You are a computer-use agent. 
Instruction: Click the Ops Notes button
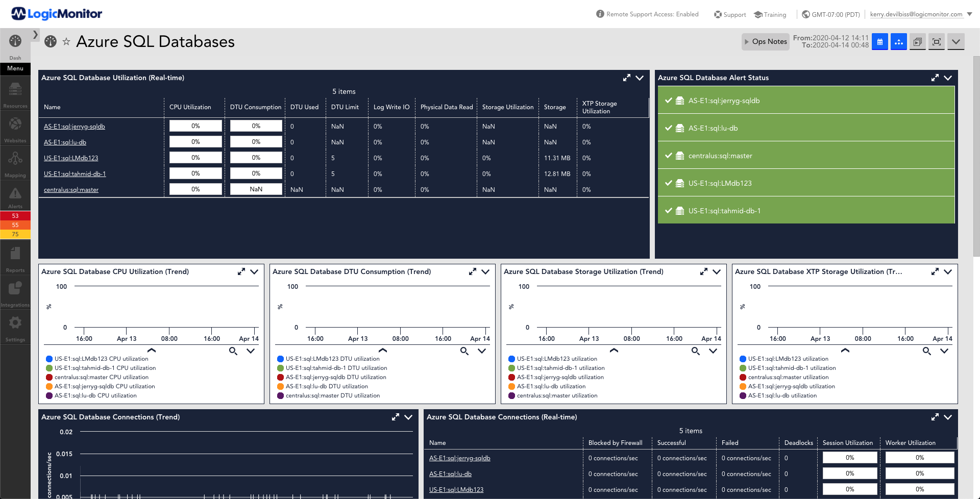[765, 42]
